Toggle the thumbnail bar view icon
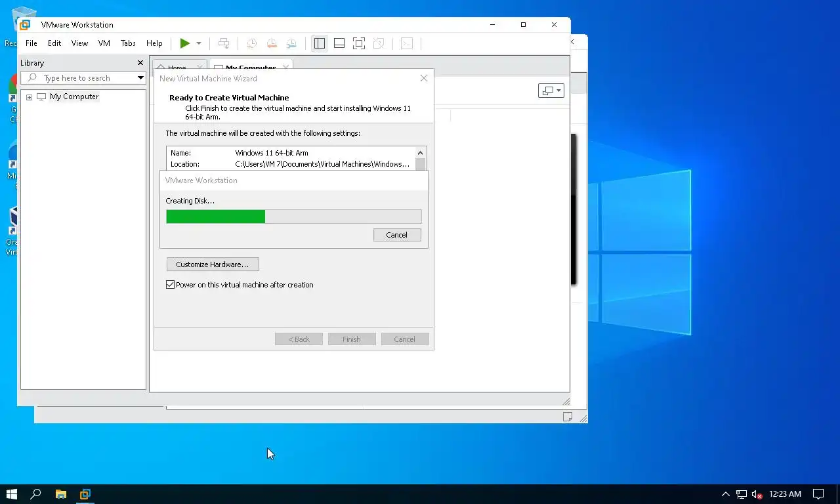The width and height of the screenshot is (840, 504). coord(339,43)
